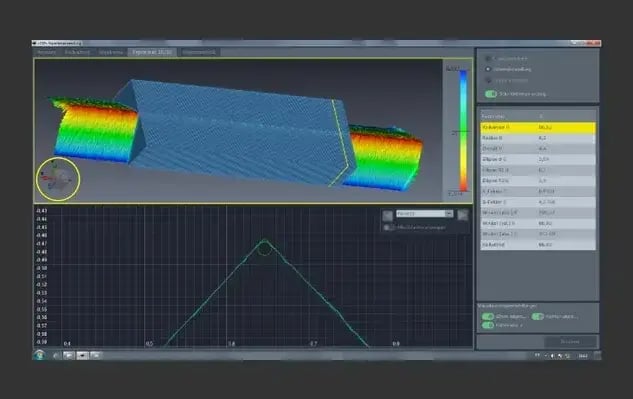Click the 3D orientation gizmo in yellow circle
Image resolution: width=633 pixels, height=399 pixels.
point(58,179)
